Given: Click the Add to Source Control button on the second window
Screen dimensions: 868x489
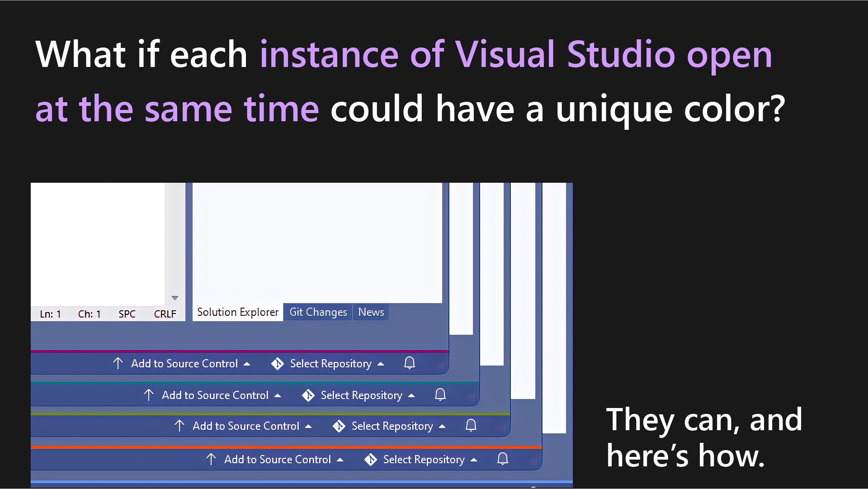Looking at the screenshot, I should point(215,395).
